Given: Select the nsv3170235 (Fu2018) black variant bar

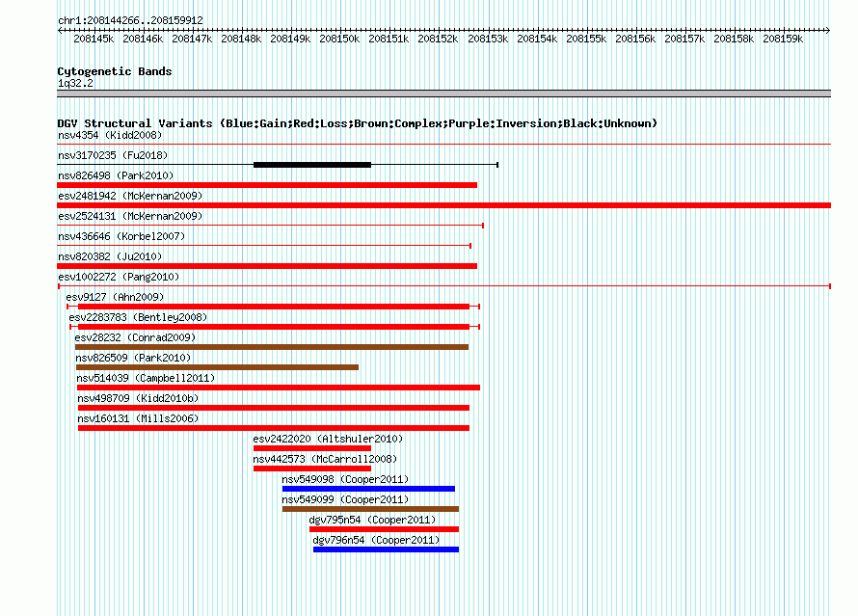Looking at the screenshot, I should pos(312,165).
